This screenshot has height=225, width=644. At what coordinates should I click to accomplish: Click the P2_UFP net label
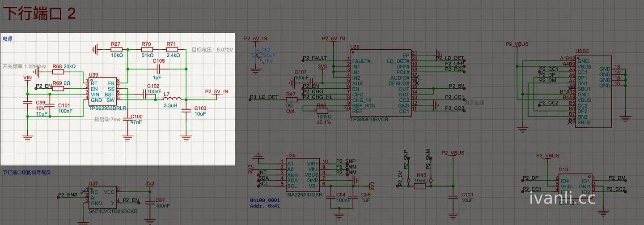click(x=455, y=64)
